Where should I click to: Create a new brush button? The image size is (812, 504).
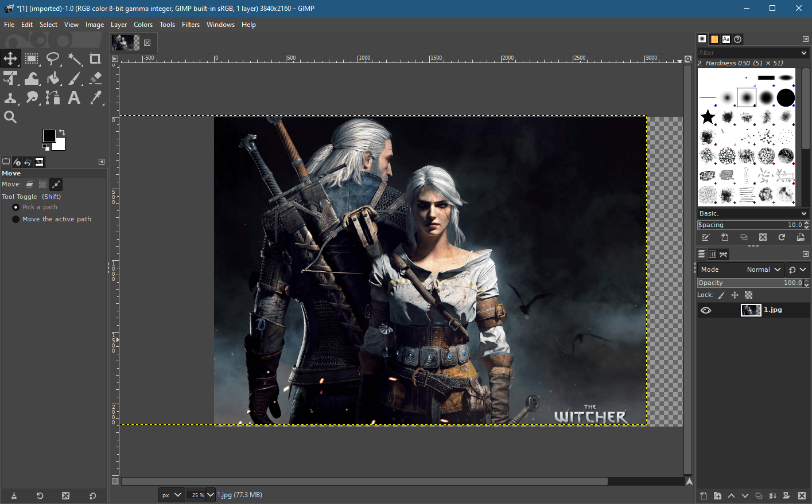coord(725,237)
